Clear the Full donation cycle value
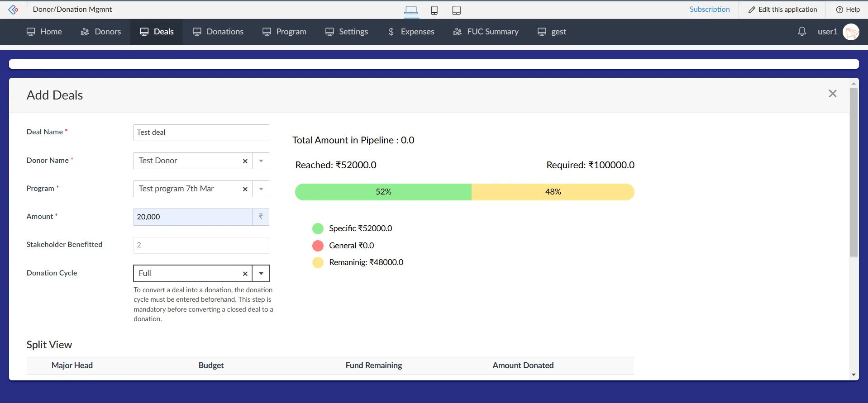The height and width of the screenshot is (403, 868). pyautogui.click(x=245, y=274)
